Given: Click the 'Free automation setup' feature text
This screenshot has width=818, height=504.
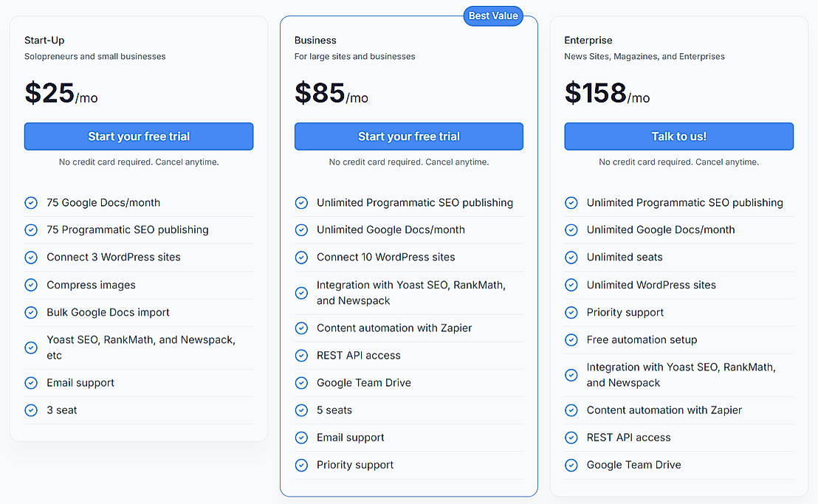Looking at the screenshot, I should [642, 340].
